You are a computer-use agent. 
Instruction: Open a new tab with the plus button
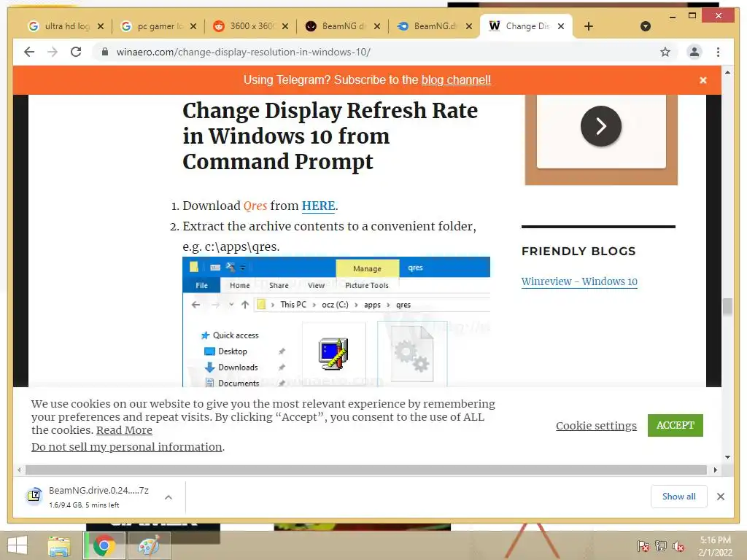tap(589, 26)
